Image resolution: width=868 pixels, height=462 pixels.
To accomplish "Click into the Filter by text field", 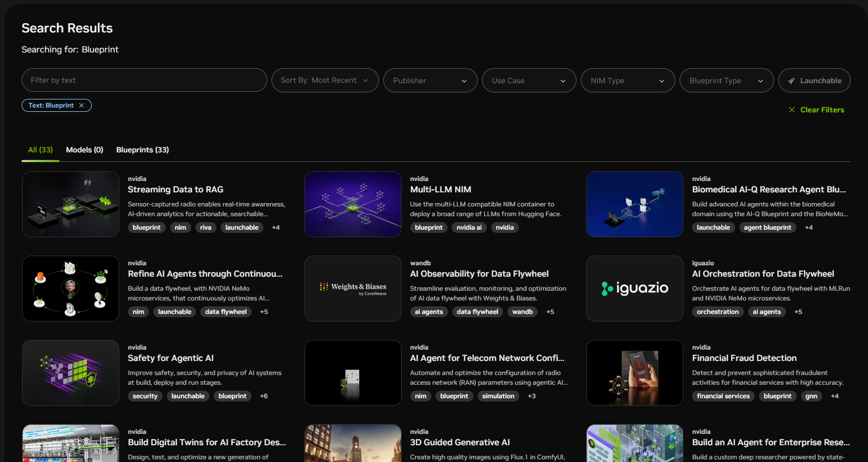I will pyautogui.click(x=144, y=80).
